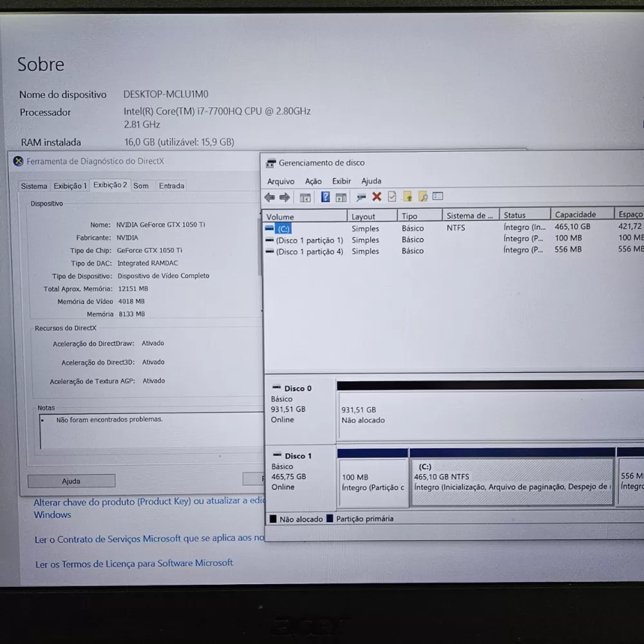Screen dimensions: 644x644
Task: Toggle the action pane toolbar icon
Action: coord(341,198)
